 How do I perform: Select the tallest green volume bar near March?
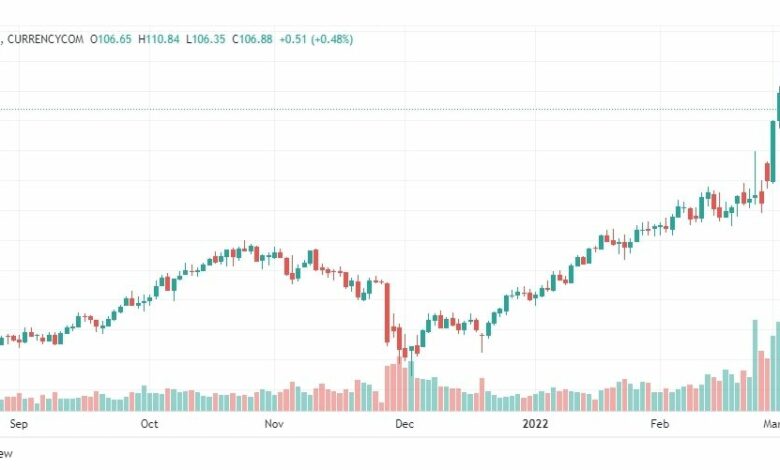755,366
